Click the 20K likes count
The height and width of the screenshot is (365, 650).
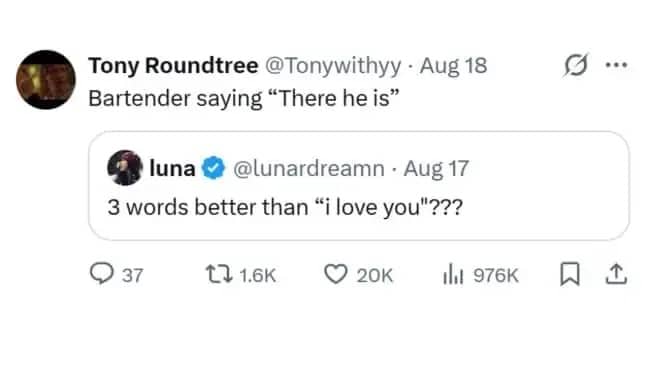(x=374, y=275)
